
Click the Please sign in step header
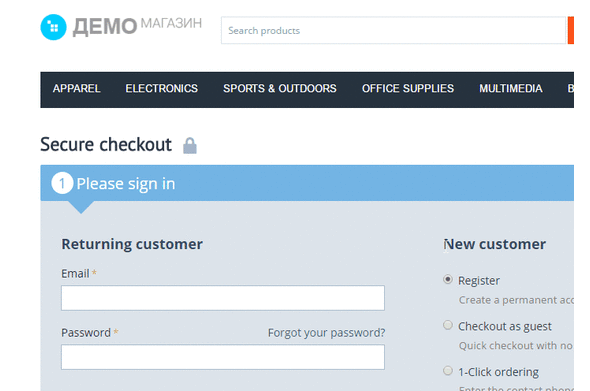pyautogui.click(x=307, y=183)
